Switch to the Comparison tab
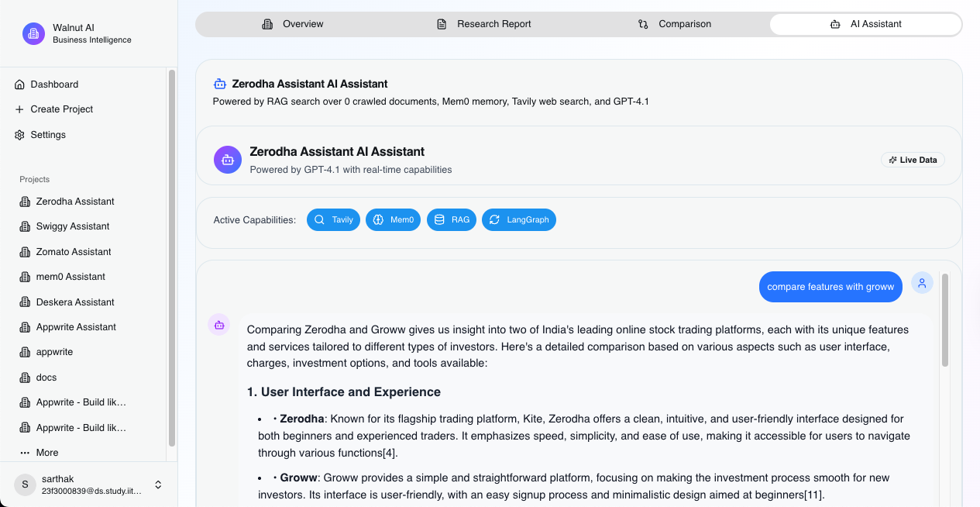980x507 pixels. [675, 24]
